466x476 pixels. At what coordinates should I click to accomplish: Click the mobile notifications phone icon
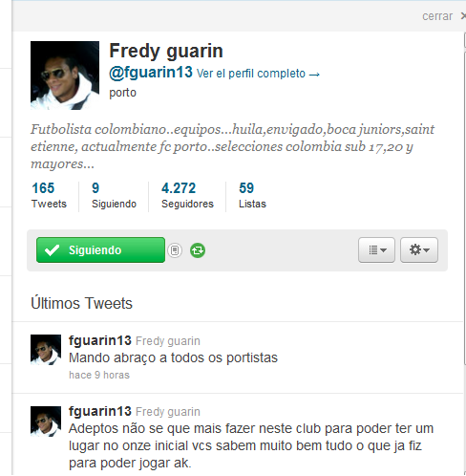click(x=175, y=250)
